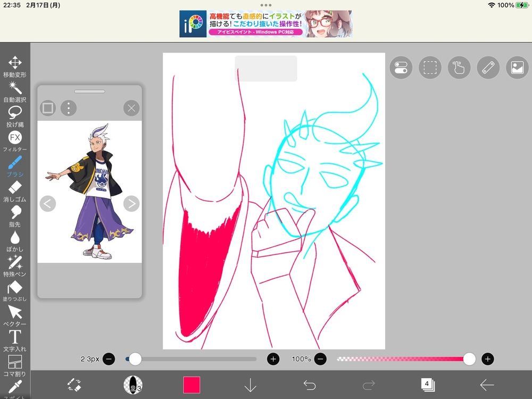
Task: Select the Frame Divider (コマ割り) tool
Action: click(15, 366)
